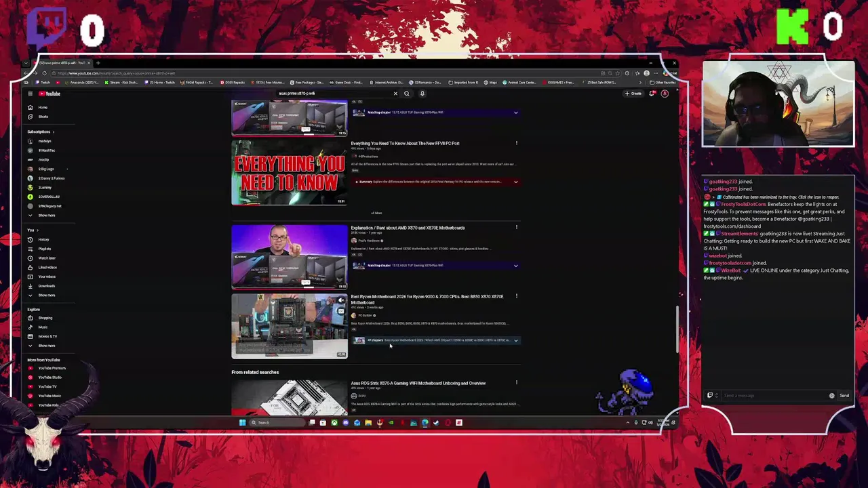This screenshot has height=488, width=868.
Task: Click the Create button
Action: (x=633, y=94)
